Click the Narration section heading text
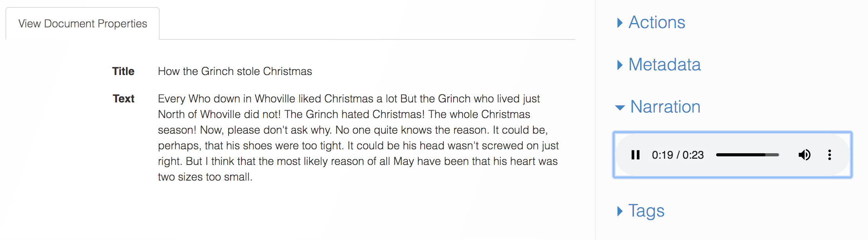 coord(665,107)
